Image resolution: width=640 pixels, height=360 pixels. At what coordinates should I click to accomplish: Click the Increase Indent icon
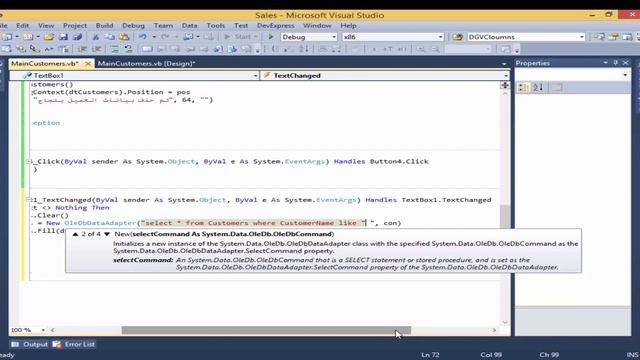[x=97, y=49]
